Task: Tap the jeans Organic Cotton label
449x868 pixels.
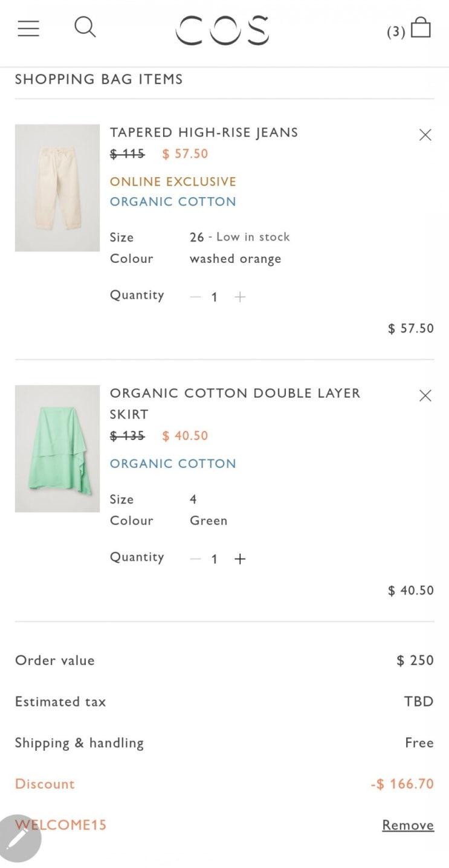Action: coord(173,202)
